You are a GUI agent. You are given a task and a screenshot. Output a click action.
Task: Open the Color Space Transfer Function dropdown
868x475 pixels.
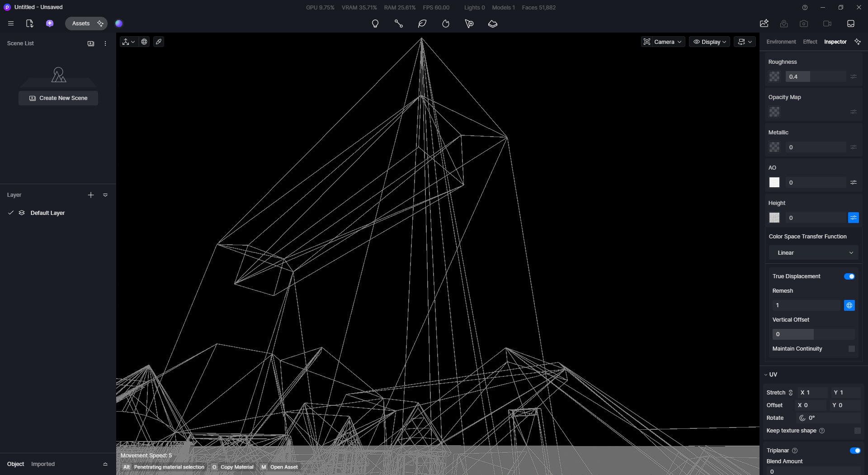[x=813, y=253]
